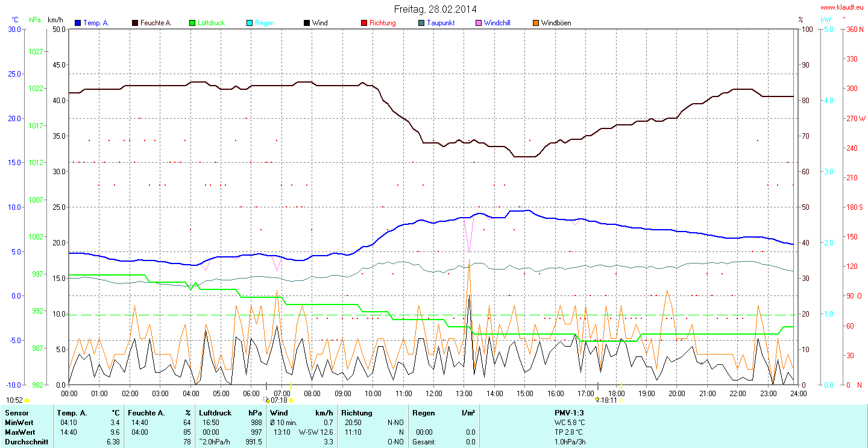Click the teal Taupunkt legend swatch
This screenshot has width=868, height=448.
tap(421, 23)
